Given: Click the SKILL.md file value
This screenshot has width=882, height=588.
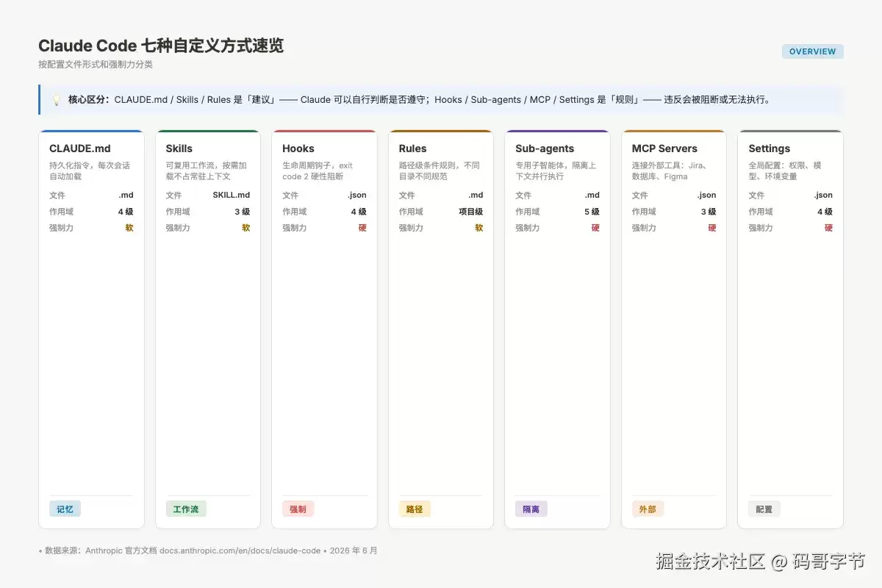Looking at the screenshot, I should click(232, 196).
